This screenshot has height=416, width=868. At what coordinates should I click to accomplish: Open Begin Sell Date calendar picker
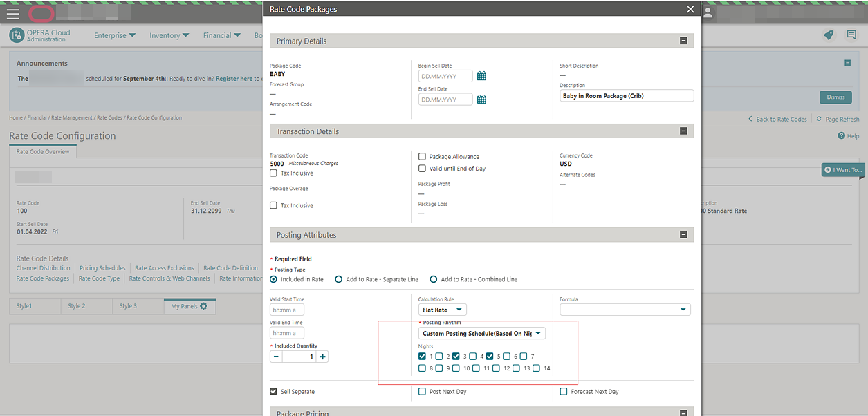(482, 76)
